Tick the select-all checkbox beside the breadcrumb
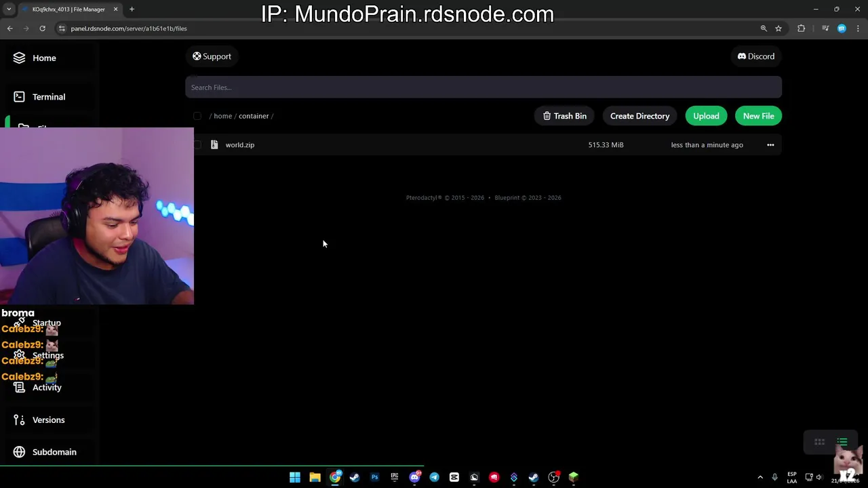This screenshot has width=868, height=488. [197, 116]
